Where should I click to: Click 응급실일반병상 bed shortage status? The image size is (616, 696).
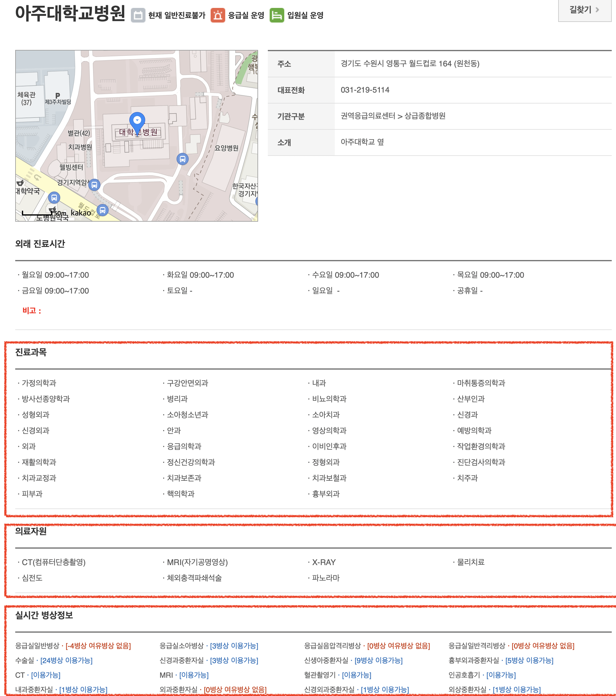98,645
